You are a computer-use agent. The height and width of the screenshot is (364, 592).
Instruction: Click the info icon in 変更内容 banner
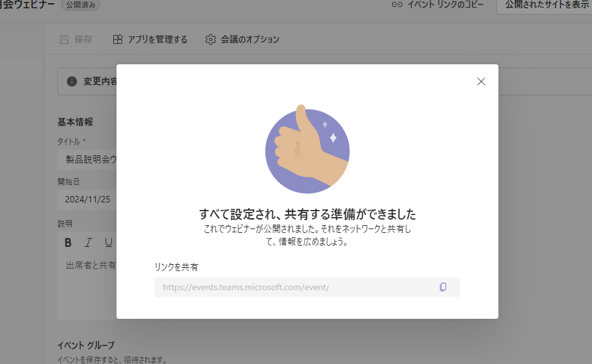71,81
